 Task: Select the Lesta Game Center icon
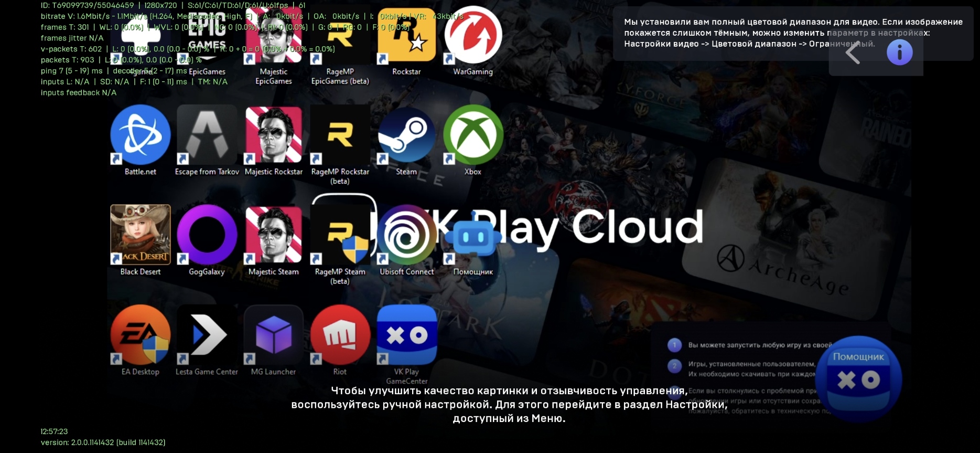[207, 340]
